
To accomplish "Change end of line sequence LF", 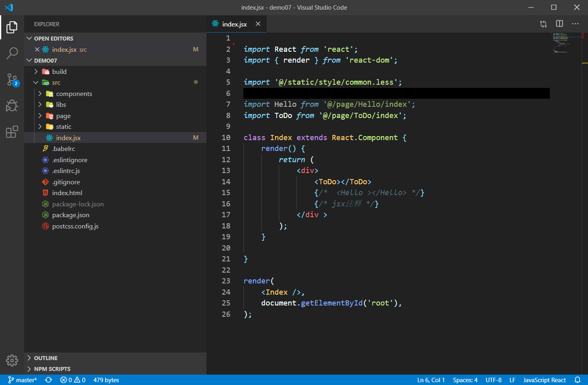I will tap(512, 380).
